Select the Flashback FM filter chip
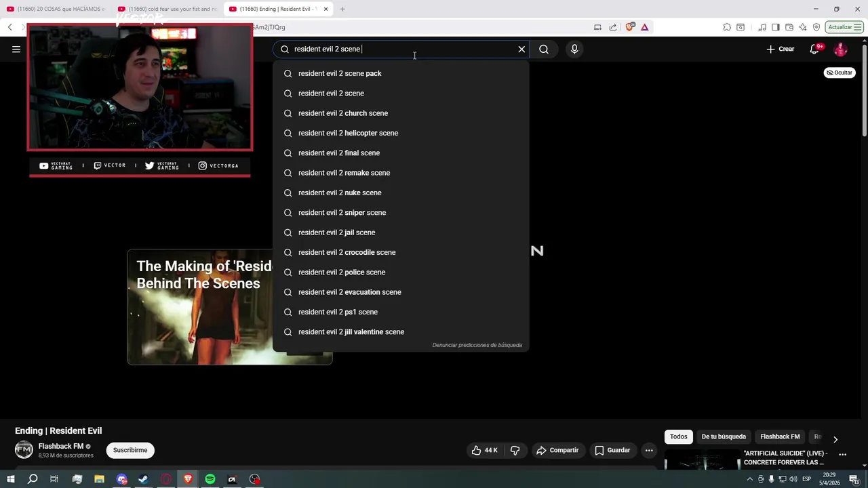Image resolution: width=868 pixels, height=488 pixels. 780,436
